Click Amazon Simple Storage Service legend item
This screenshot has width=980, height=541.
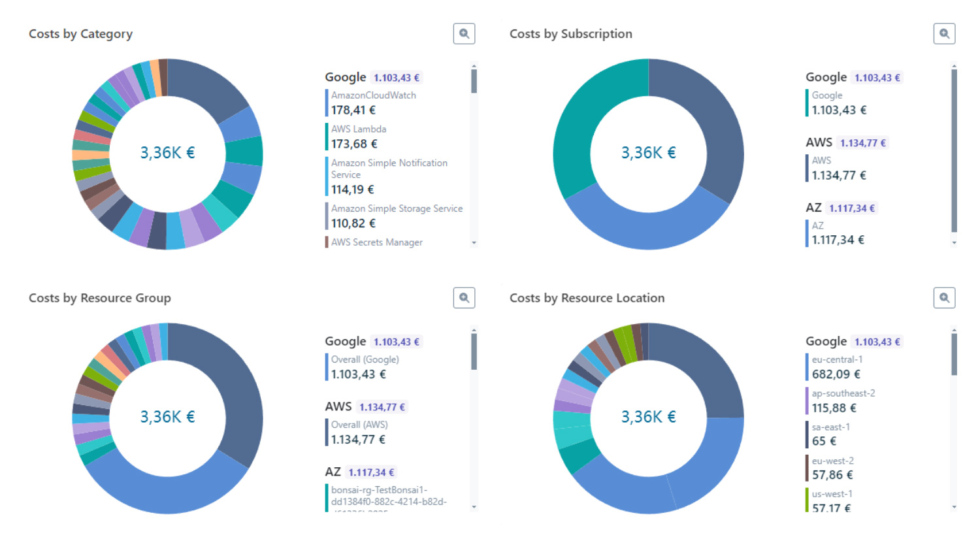point(396,216)
